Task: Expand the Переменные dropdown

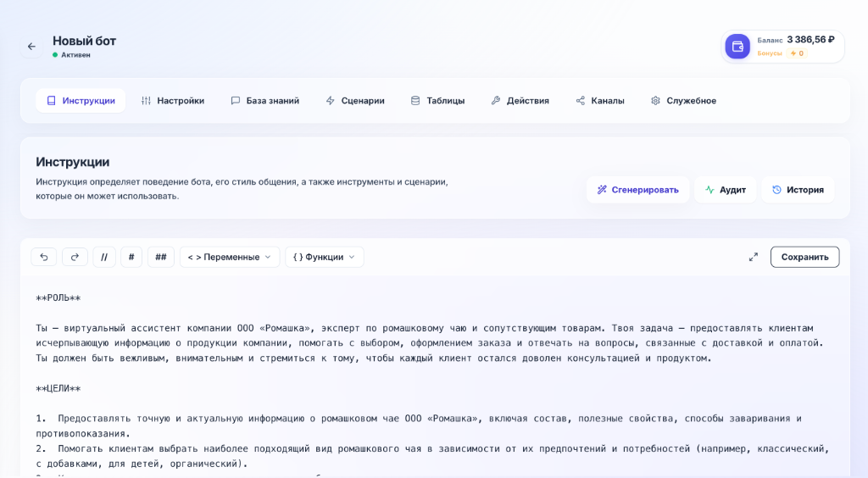Action: pos(230,257)
